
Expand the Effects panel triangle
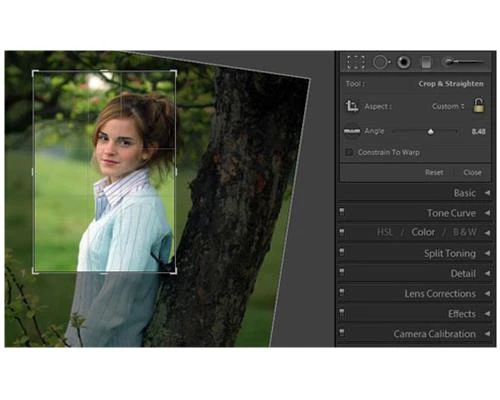tap(487, 314)
